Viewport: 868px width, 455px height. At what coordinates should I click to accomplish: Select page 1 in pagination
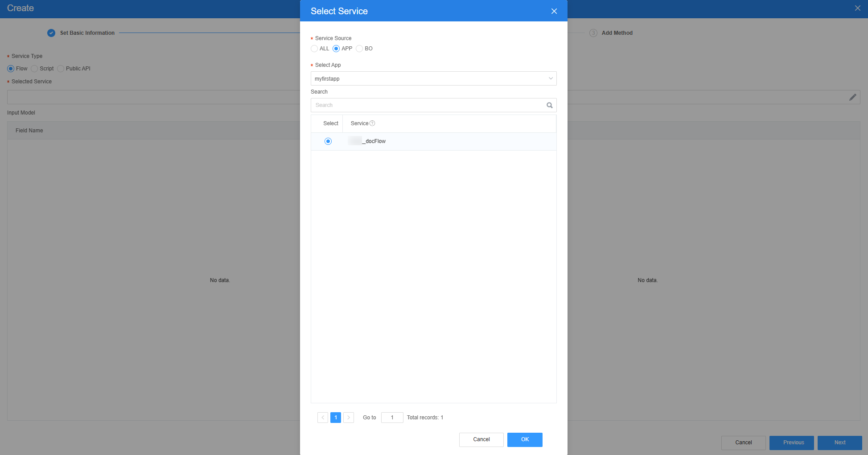tap(336, 418)
